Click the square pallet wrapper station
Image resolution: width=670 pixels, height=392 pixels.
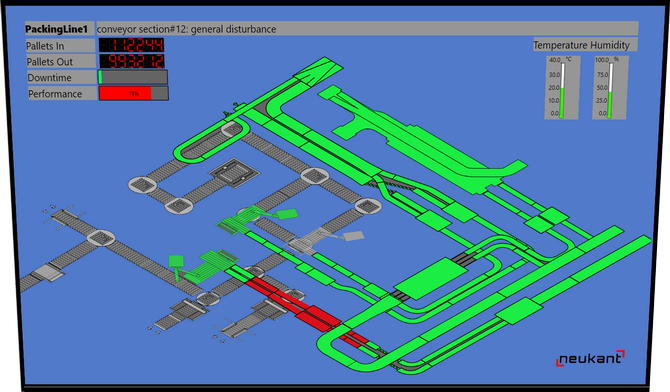(235, 173)
